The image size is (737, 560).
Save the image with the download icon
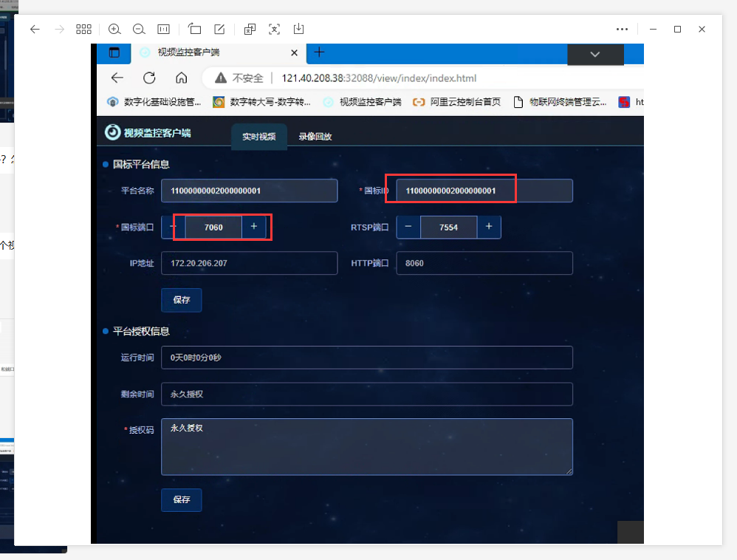[298, 29]
